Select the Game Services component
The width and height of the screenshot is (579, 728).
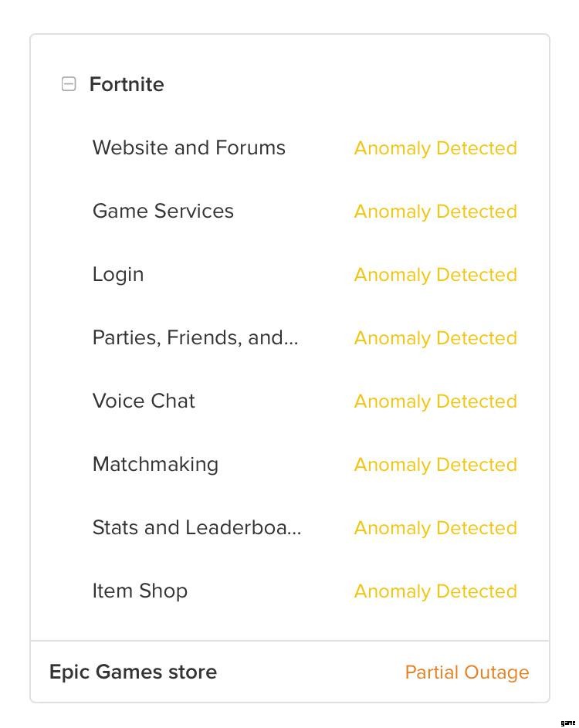(x=163, y=211)
